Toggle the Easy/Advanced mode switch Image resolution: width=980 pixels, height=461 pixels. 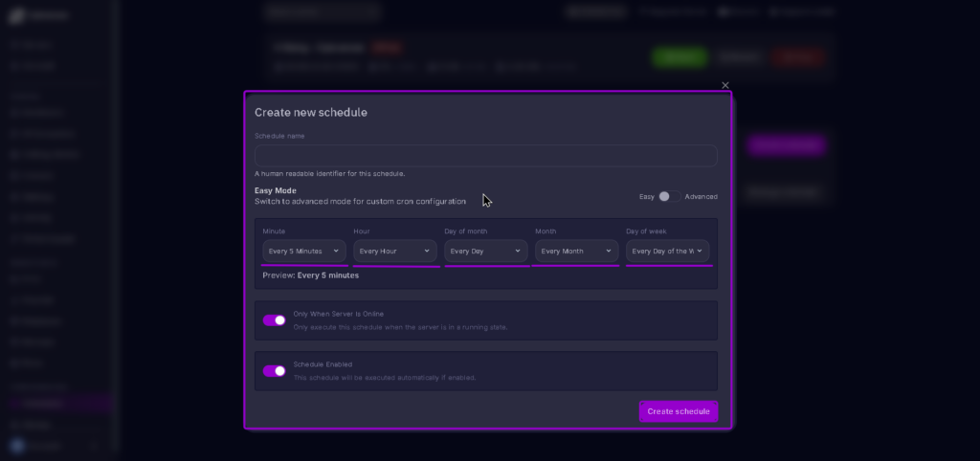pyautogui.click(x=669, y=196)
